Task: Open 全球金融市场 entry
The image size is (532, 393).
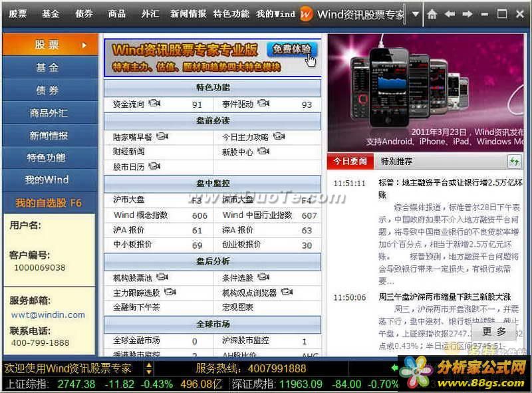Action: [136, 340]
